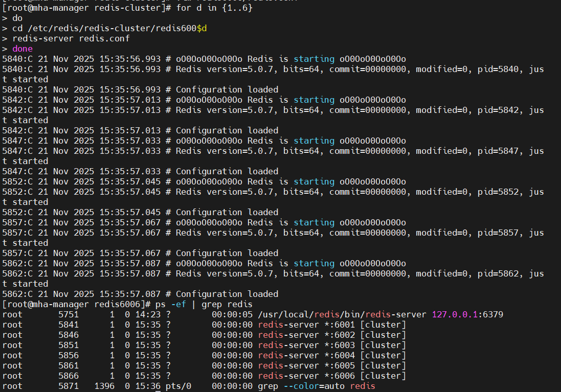Click pid=5852 in the version log line
This screenshot has width=561, height=392.
point(498,192)
